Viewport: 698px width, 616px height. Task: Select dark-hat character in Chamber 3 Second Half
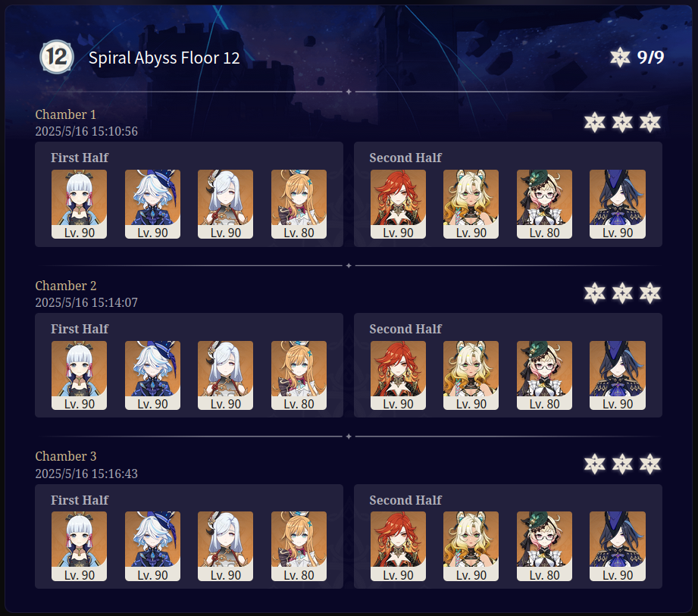click(x=618, y=546)
